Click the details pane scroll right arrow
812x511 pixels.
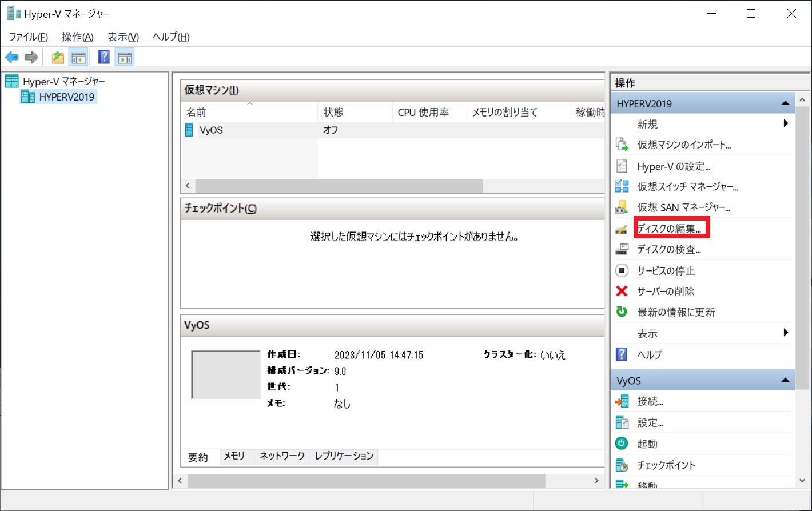pos(596,481)
